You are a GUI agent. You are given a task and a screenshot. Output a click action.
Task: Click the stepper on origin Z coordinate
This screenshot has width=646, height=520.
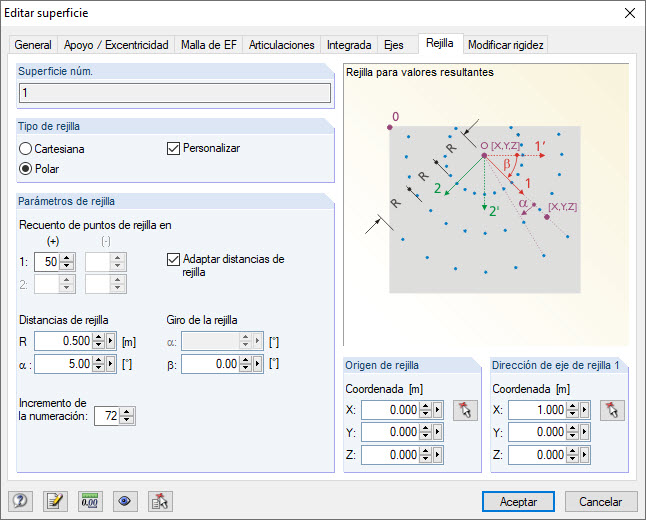point(425,455)
